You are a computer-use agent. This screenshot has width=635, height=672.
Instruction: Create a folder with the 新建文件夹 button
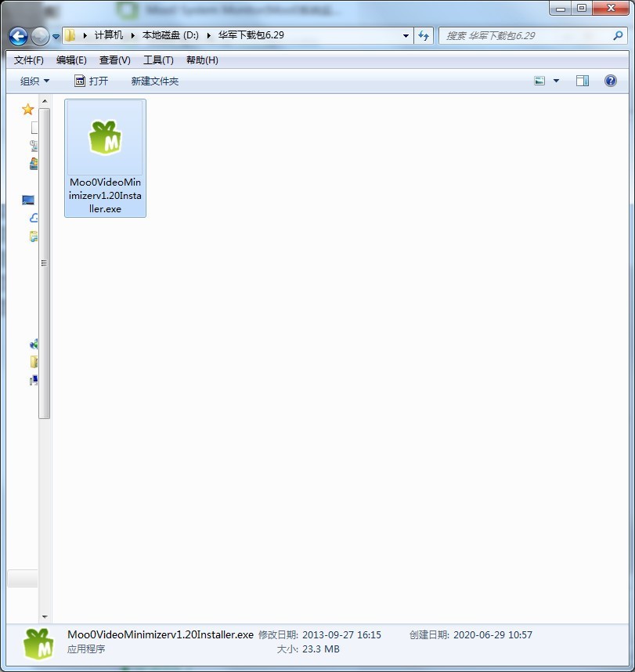click(x=154, y=81)
